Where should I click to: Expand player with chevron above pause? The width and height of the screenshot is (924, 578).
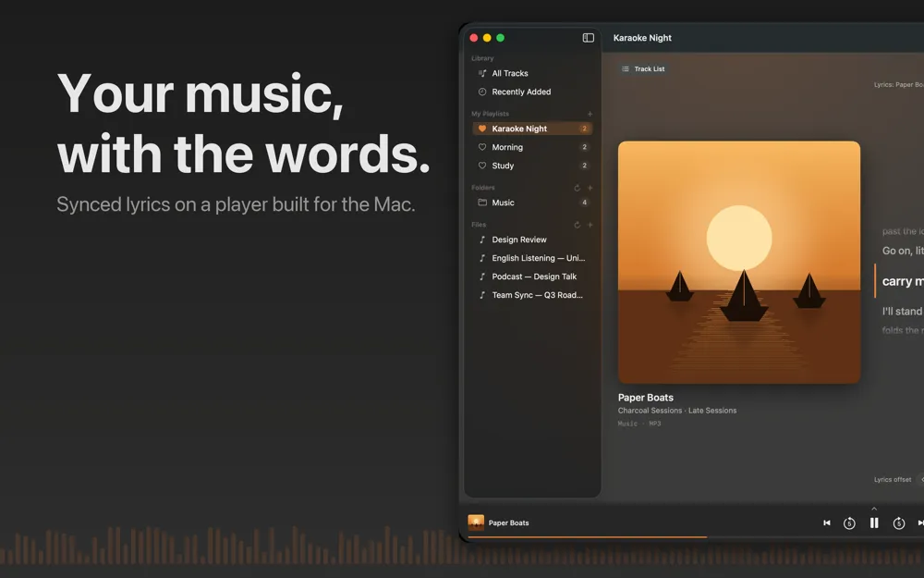point(874,509)
